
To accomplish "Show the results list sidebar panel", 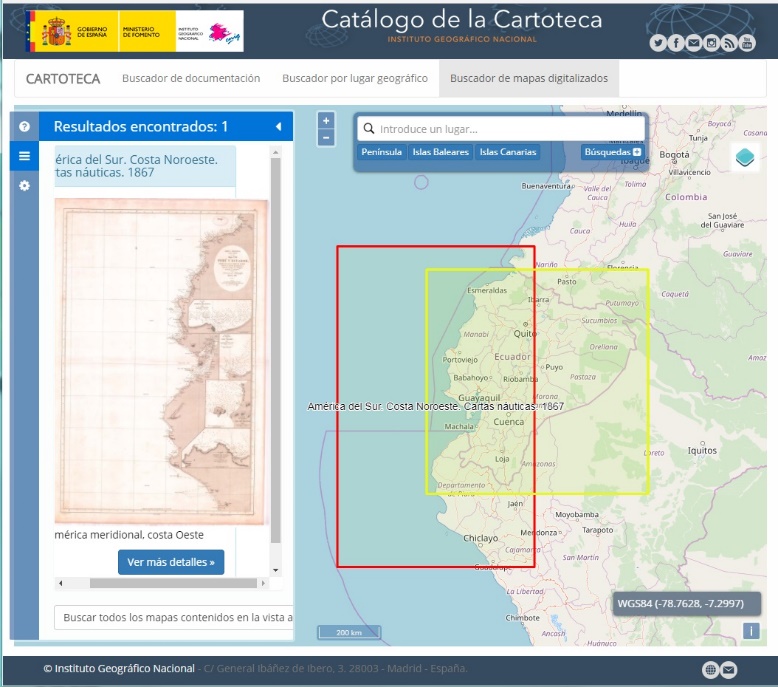I will [24, 156].
